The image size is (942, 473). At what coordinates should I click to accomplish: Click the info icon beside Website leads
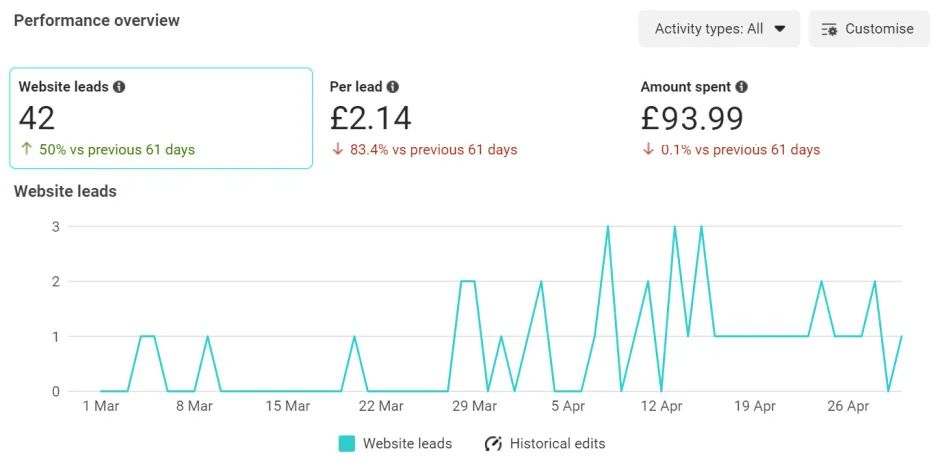pyautogui.click(x=119, y=87)
